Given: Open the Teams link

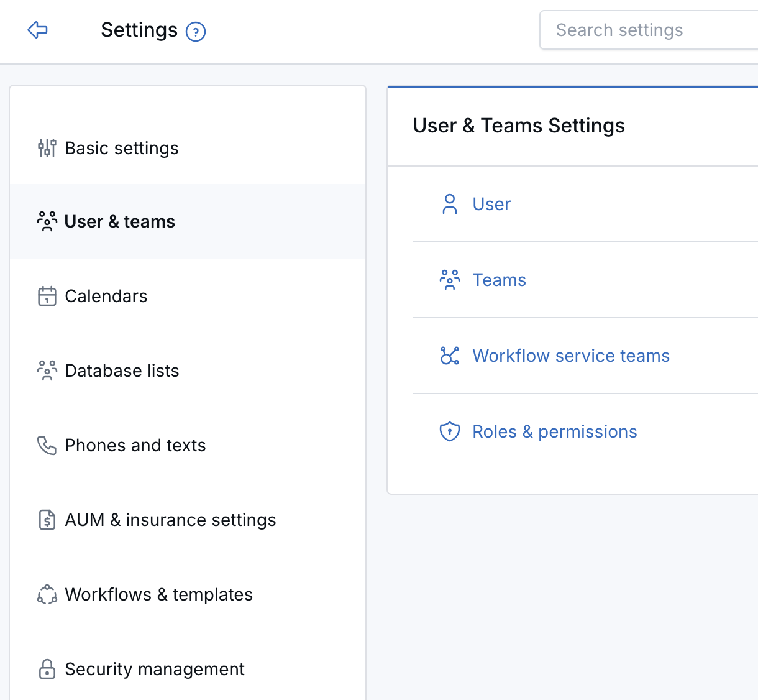Looking at the screenshot, I should pyautogui.click(x=499, y=280).
